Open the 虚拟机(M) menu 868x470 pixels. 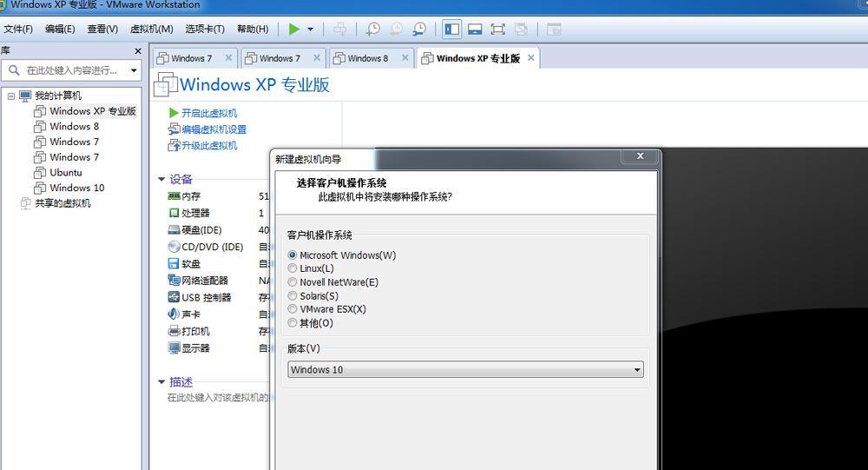(x=151, y=29)
